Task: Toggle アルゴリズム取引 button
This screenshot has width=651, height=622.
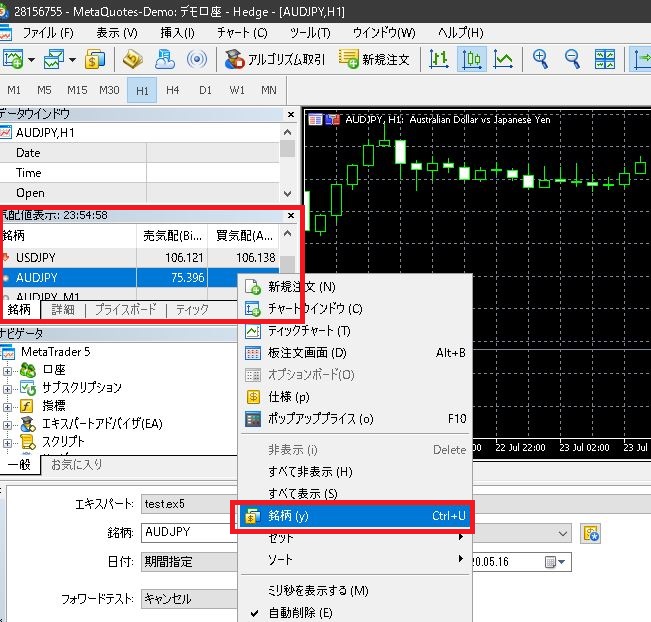Action: pos(274,59)
